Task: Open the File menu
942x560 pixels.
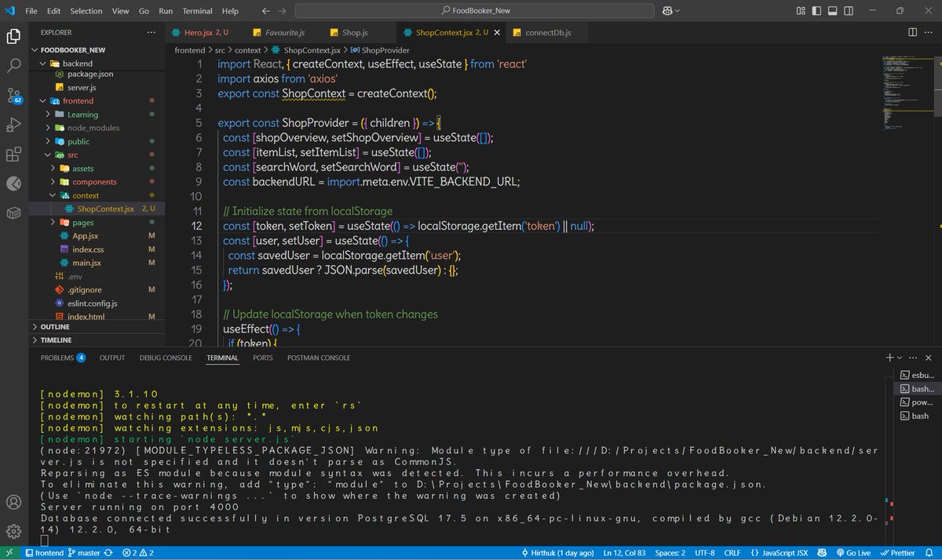Action: coord(31,11)
